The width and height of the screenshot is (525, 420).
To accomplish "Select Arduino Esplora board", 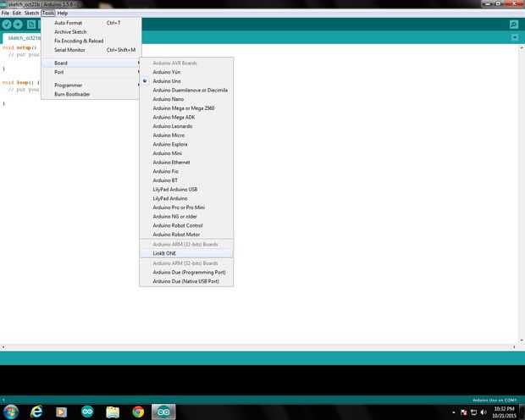I will pos(186,144).
